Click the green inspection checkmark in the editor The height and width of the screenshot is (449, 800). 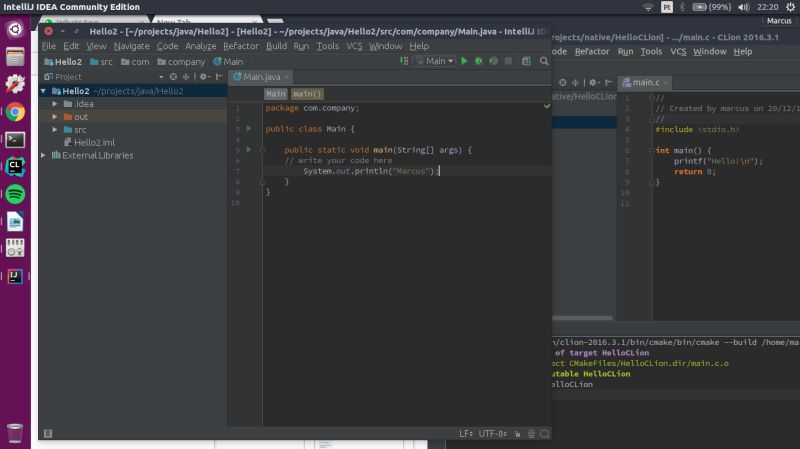(547, 106)
